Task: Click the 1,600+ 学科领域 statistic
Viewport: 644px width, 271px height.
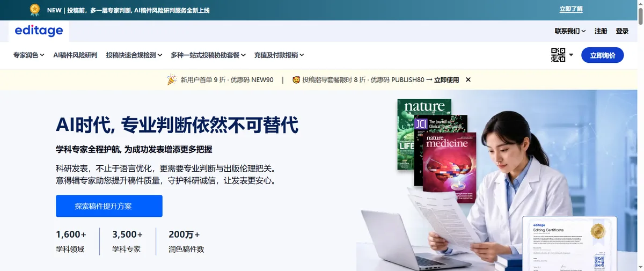Action: point(71,241)
